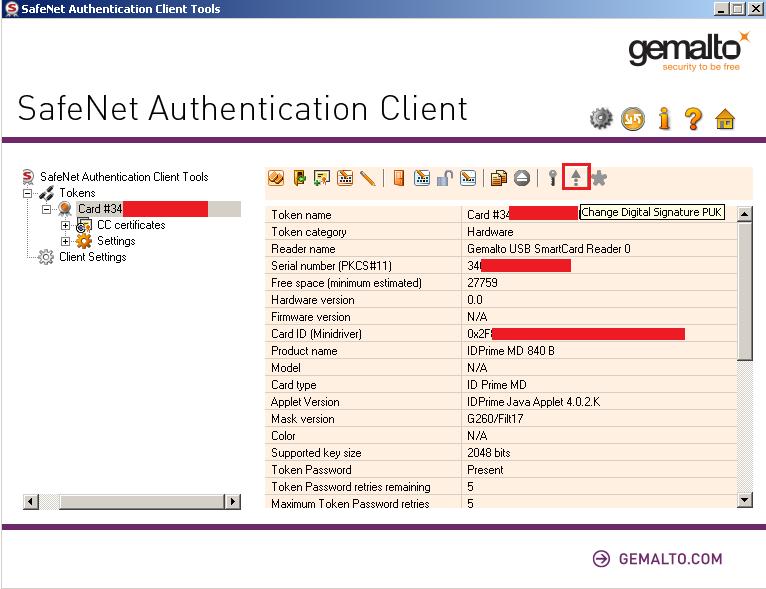
Task: Open the GEMALTO.COM link
Action: point(658,559)
